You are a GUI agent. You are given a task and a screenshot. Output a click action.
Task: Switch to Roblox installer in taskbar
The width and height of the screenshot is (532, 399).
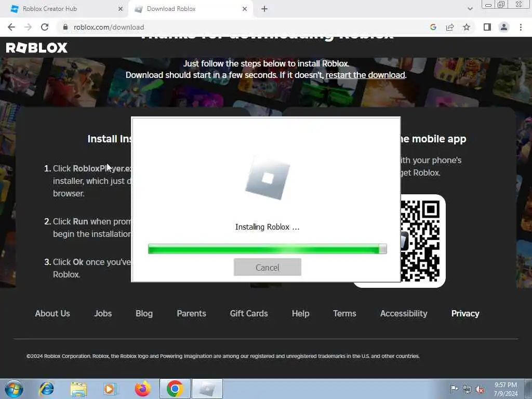(x=207, y=389)
